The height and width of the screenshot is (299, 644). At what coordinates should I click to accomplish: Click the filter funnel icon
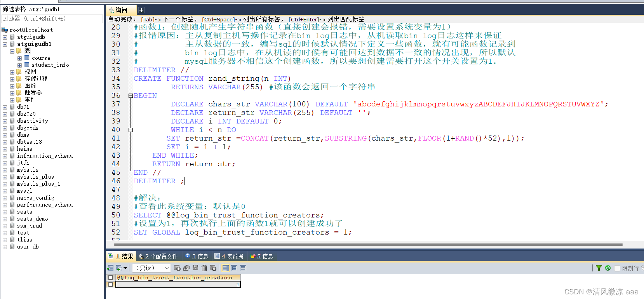(599, 268)
